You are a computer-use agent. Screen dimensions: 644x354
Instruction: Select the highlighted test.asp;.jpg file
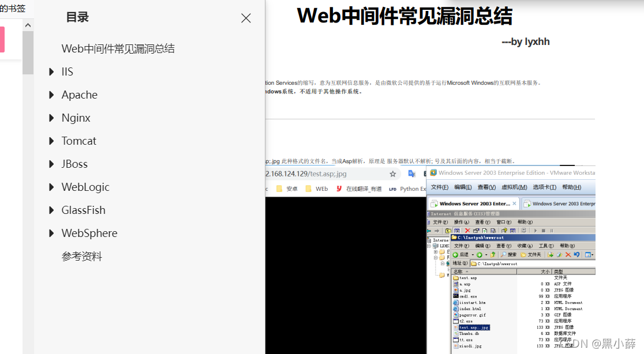pyautogui.click(x=471, y=327)
